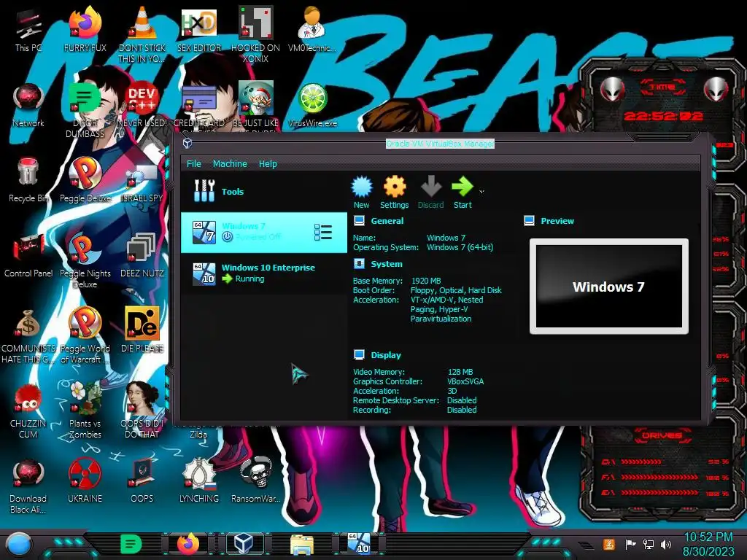Open the HOOKED ON XONIX shortcut

[255, 34]
